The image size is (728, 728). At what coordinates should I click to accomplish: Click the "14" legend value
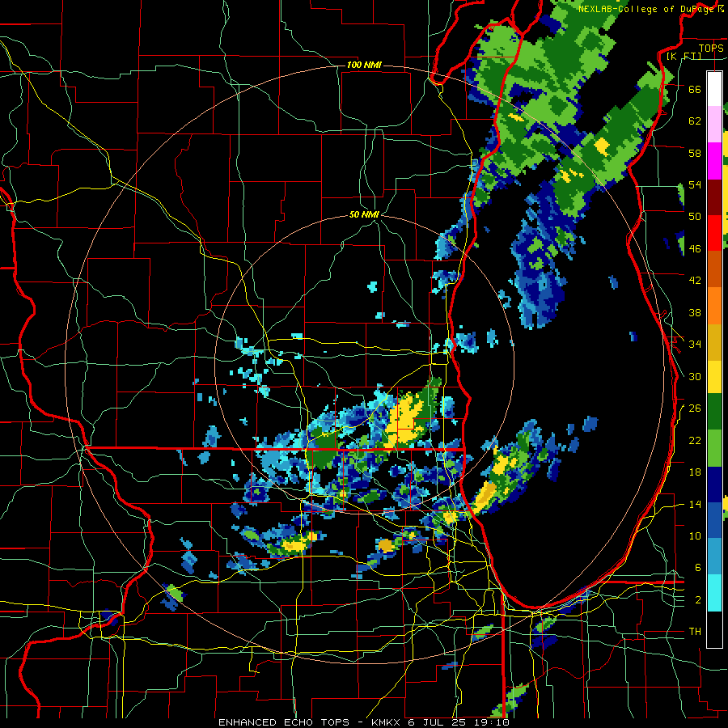pos(695,504)
